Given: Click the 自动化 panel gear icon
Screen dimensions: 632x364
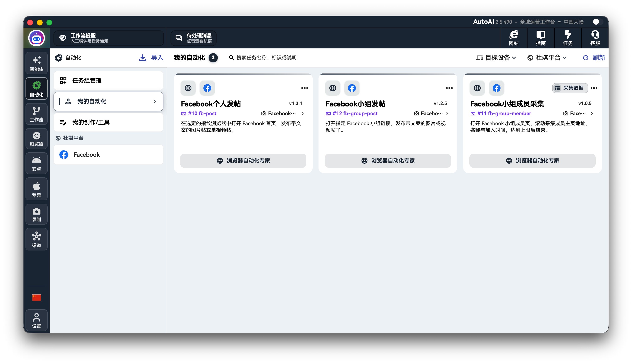Looking at the screenshot, I should [x=59, y=58].
